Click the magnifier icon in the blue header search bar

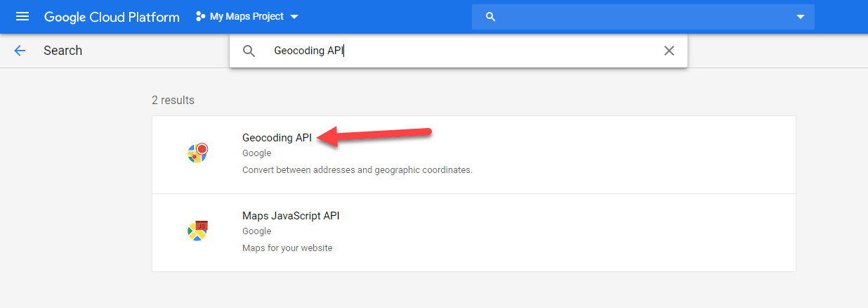(x=491, y=17)
